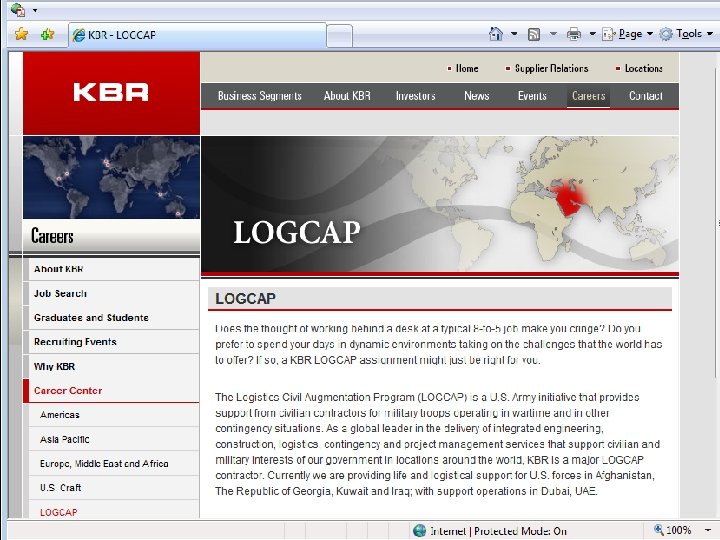Select the Careers navigation item
Screen dimensions: 720x540
point(588,96)
